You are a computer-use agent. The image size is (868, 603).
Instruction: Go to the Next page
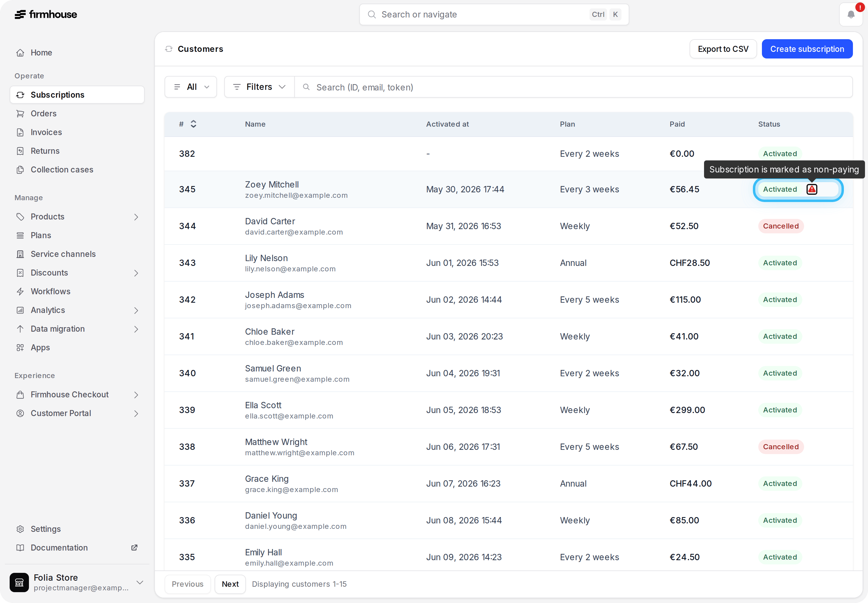230,584
